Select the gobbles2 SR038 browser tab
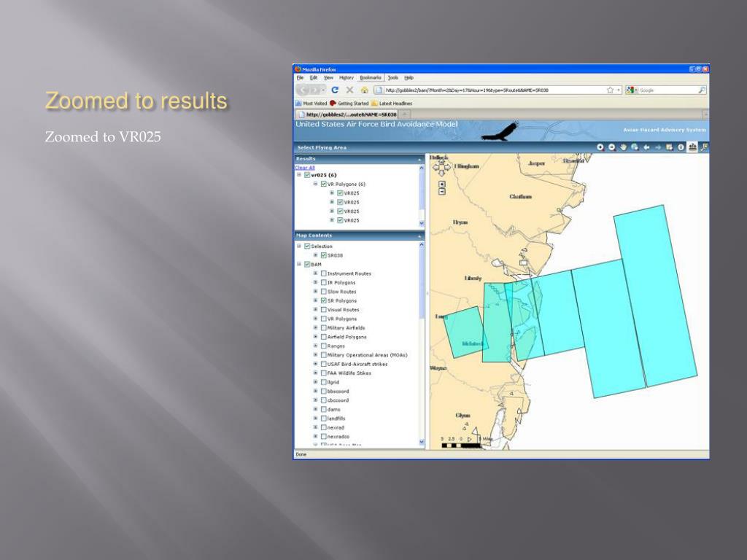 (x=347, y=114)
